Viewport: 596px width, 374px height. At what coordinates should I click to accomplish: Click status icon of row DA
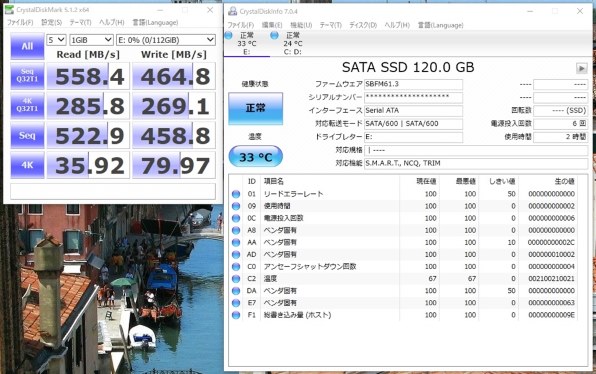tap(236, 291)
